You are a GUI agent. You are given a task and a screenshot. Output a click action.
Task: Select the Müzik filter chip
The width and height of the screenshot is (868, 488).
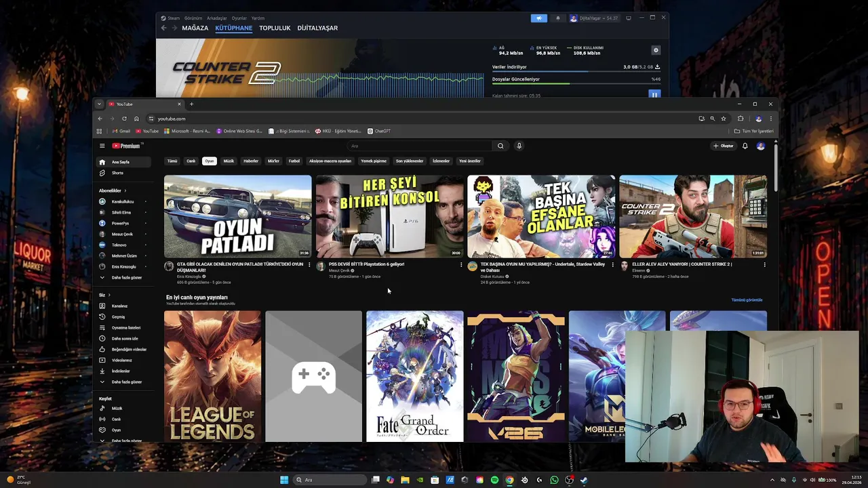pyautogui.click(x=229, y=161)
